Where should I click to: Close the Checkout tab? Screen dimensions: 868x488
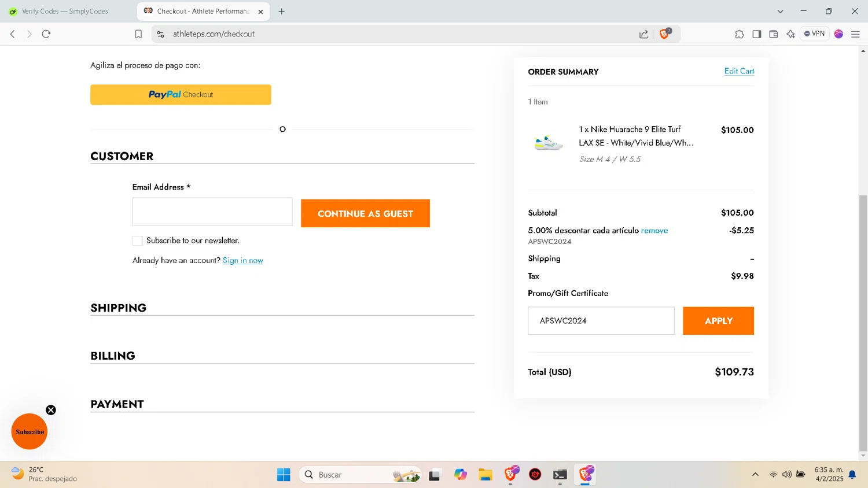[260, 12]
